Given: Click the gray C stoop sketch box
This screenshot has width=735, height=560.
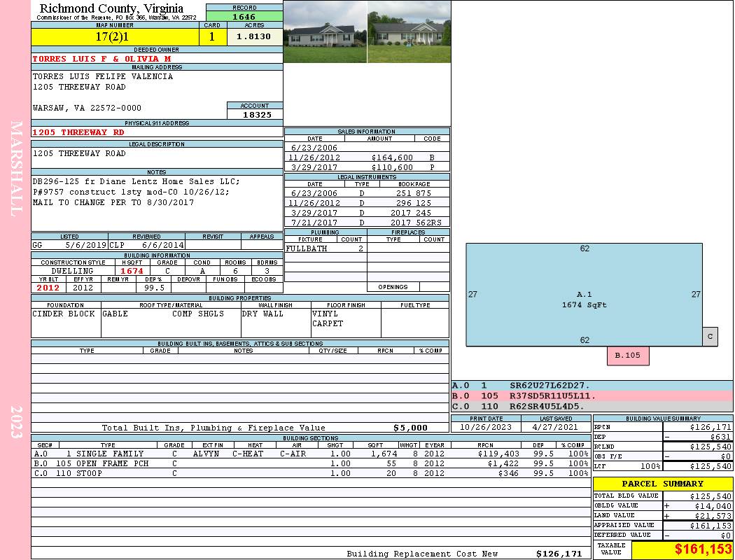Looking at the screenshot, I should 710,336.
